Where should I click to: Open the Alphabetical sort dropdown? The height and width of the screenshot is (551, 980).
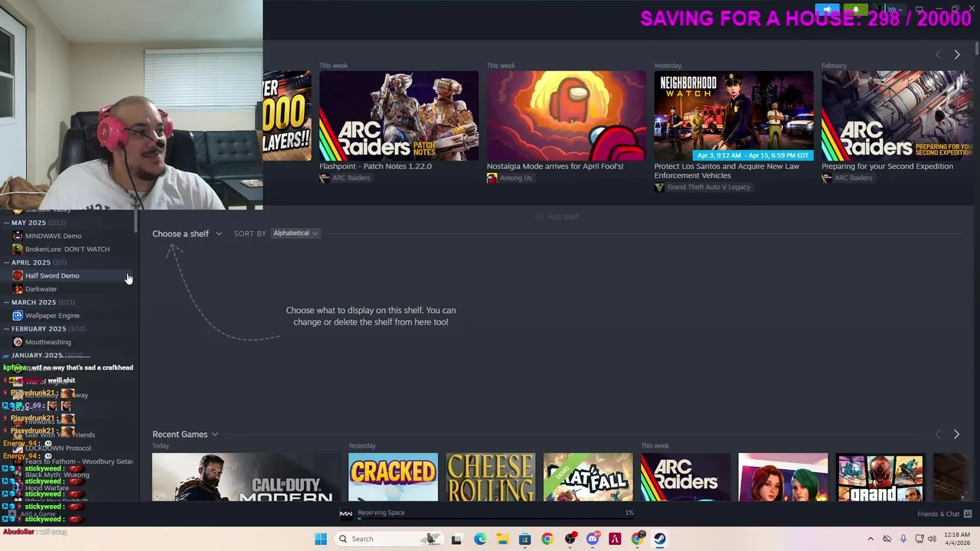296,233
